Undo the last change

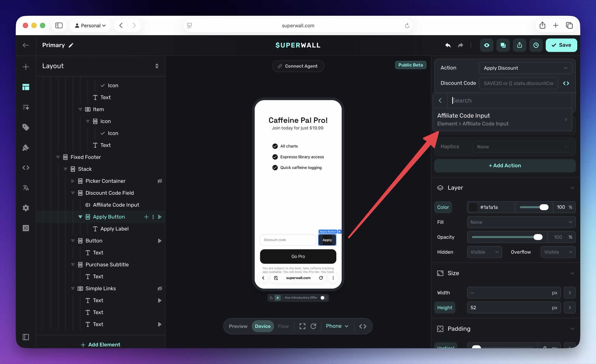pyautogui.click(x=448, y=45)
